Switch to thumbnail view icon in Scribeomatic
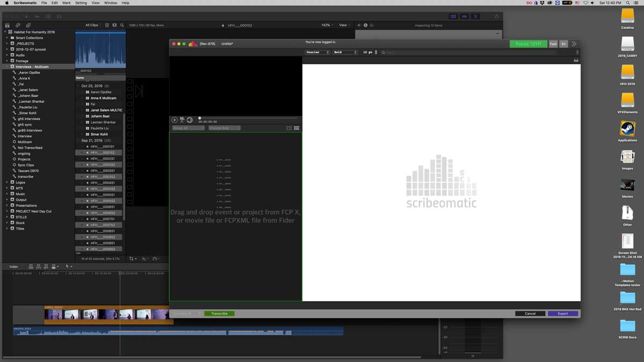Image resolution: width=644 pixels, height=362 pixels. (x=289, y=128)
